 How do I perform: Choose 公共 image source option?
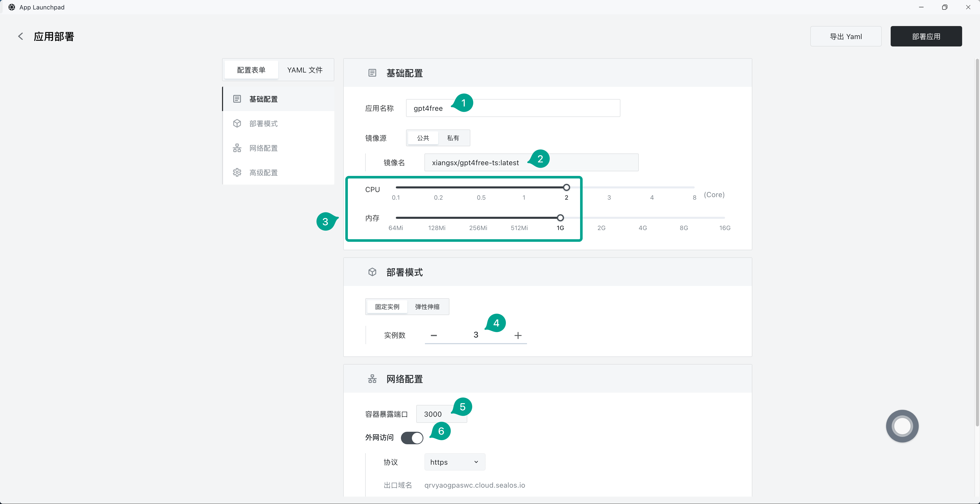click(x=423, y=138)
